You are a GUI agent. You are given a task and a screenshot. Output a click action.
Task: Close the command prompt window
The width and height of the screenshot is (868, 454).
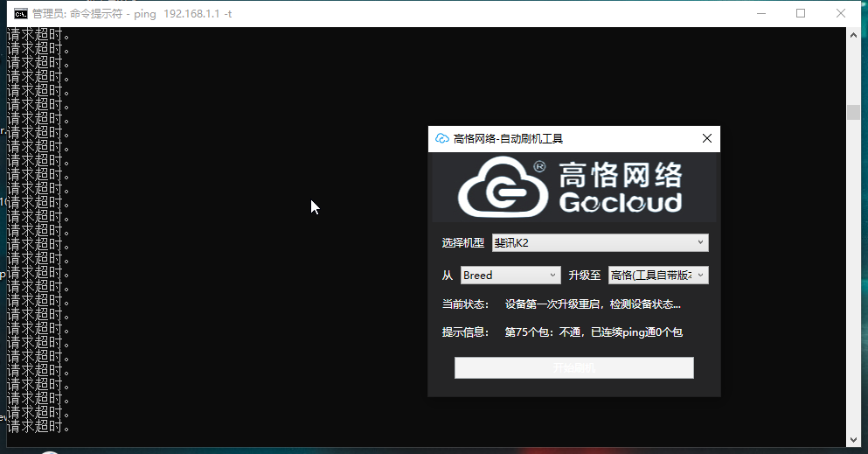click(x=840, y=13)
